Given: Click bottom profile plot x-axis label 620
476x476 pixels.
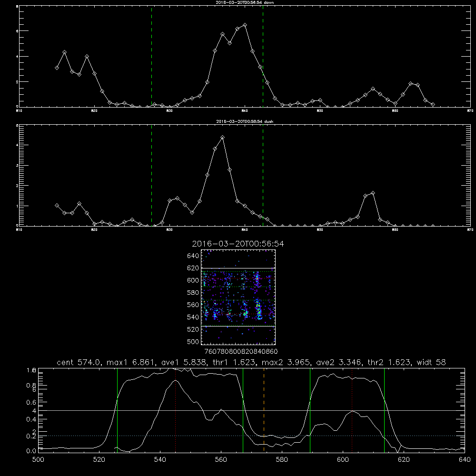Looking at the screenshot, I should pyautogui.click(x=404, y=460).
